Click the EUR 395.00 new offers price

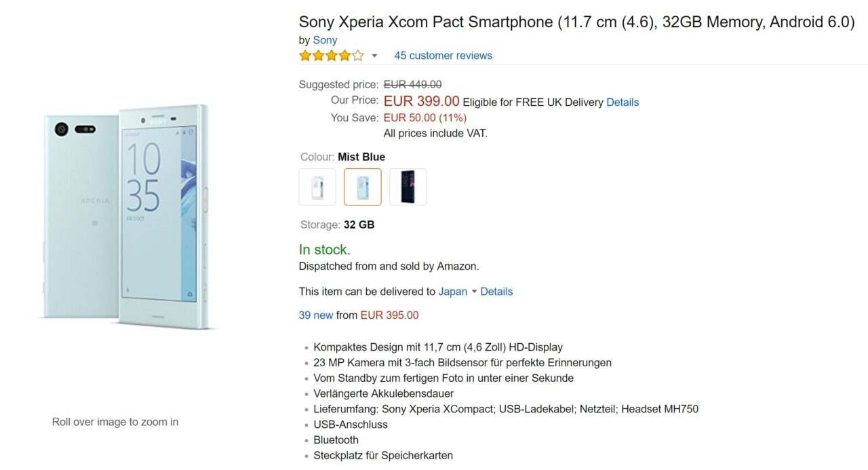(x=389, y=315)
